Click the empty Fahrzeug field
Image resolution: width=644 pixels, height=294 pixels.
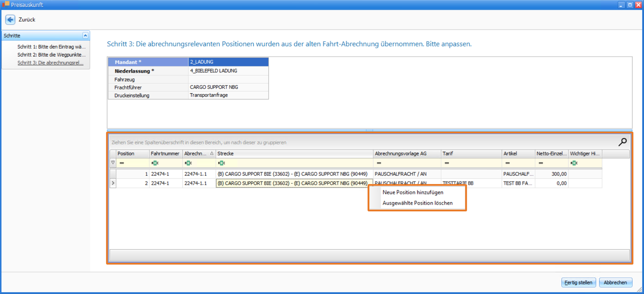click(228, 80)
